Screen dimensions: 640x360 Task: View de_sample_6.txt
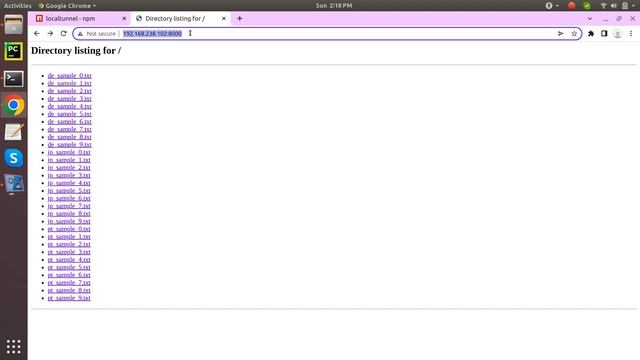[69, 122]
